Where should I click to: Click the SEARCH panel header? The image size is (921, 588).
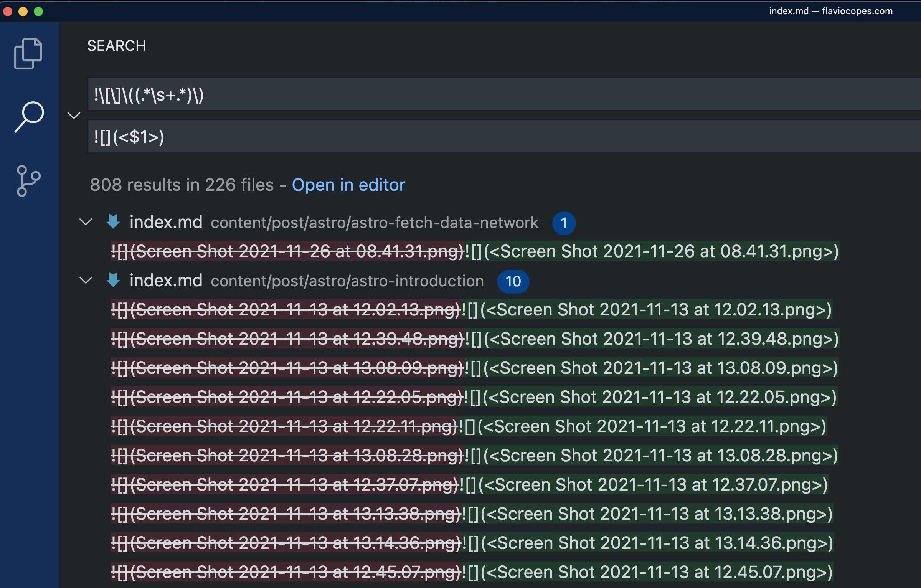(117, 46)
